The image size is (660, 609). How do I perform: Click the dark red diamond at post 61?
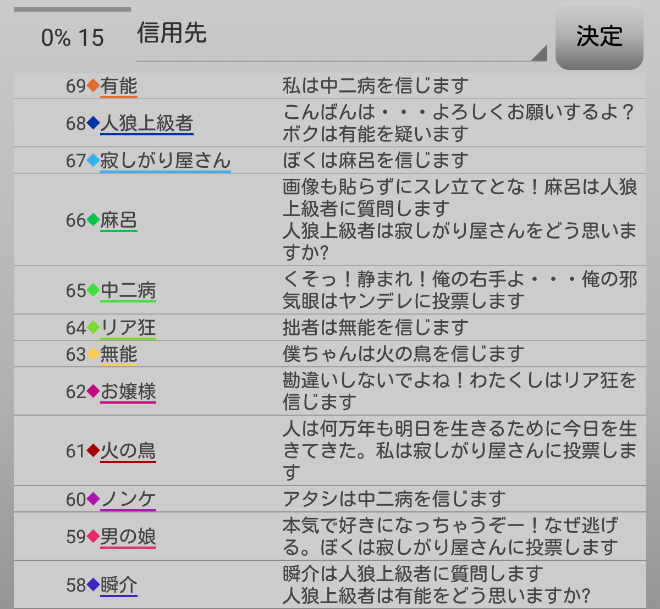tap(93, 451)
